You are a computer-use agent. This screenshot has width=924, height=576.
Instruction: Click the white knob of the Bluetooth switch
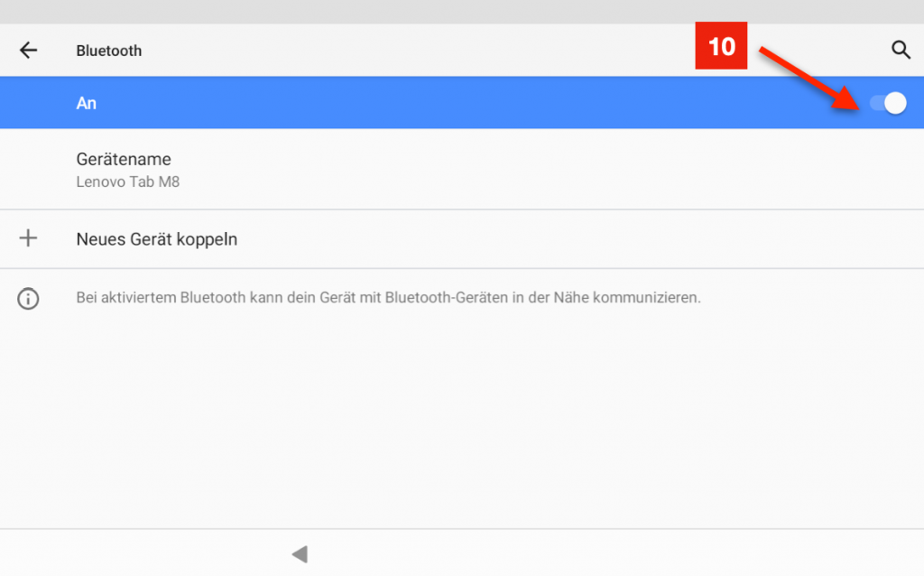(x=895, y=104)
